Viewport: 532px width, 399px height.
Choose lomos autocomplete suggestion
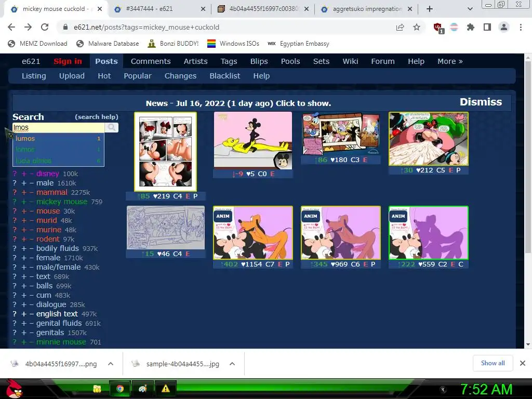58,149
